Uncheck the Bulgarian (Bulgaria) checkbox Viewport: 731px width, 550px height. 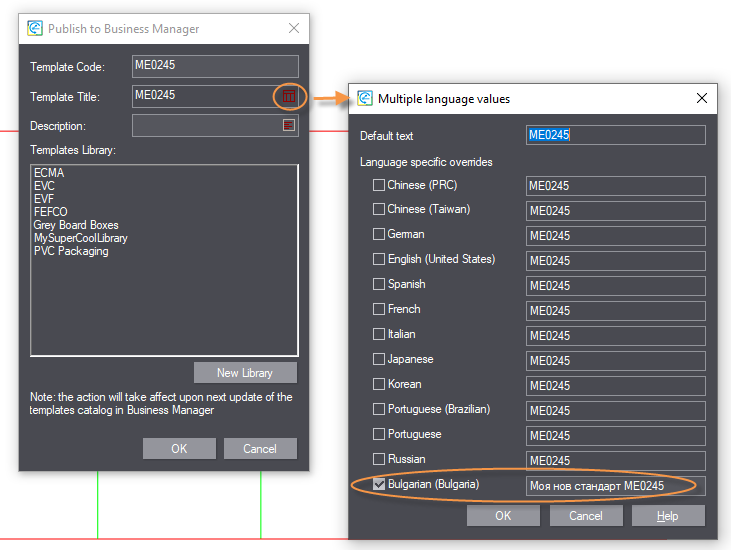[x=379, y=485]
